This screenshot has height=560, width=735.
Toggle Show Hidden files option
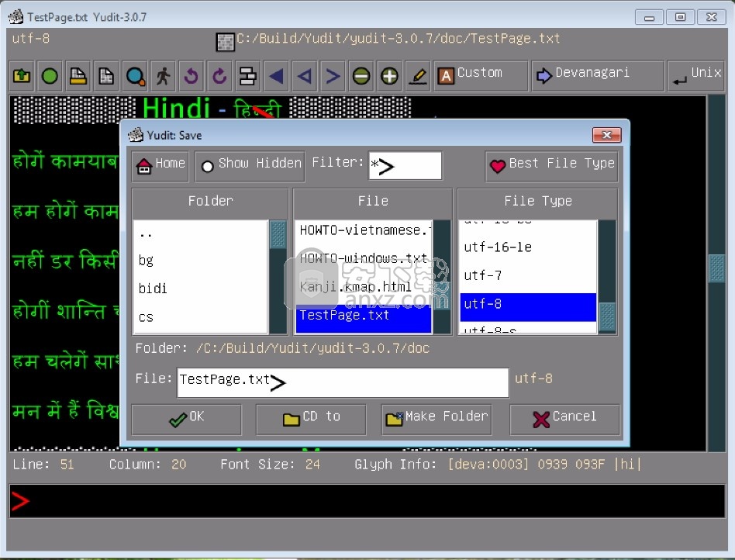(250, 165)
